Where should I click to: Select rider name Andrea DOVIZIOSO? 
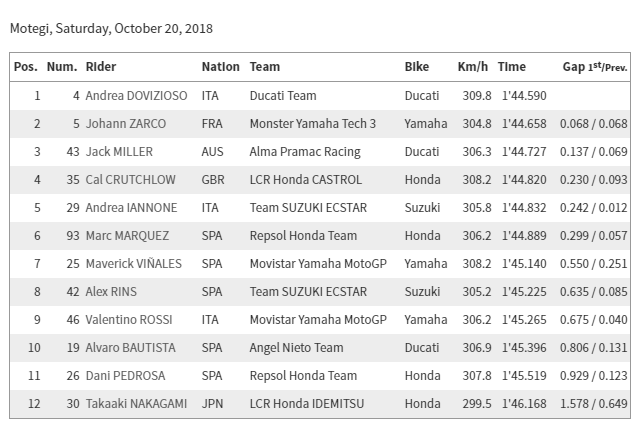[x=136, y=96]
